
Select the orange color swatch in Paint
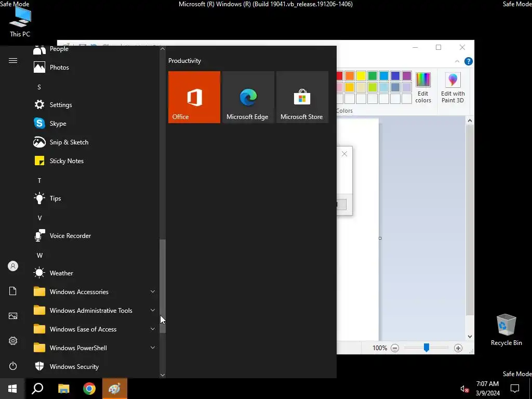350,76
